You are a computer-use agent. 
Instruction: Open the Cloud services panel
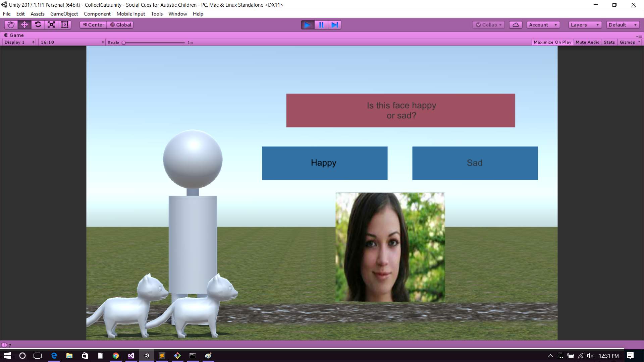coord(516,25)
